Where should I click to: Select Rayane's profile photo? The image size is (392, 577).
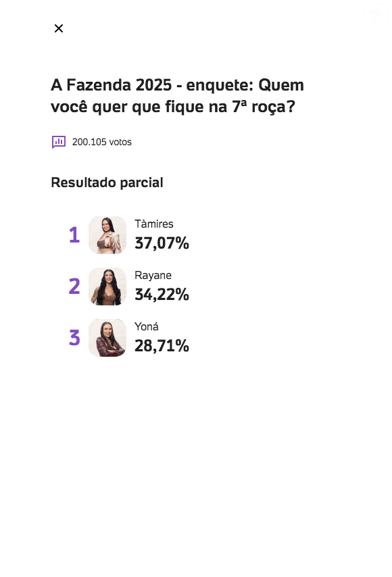(107, 286)
